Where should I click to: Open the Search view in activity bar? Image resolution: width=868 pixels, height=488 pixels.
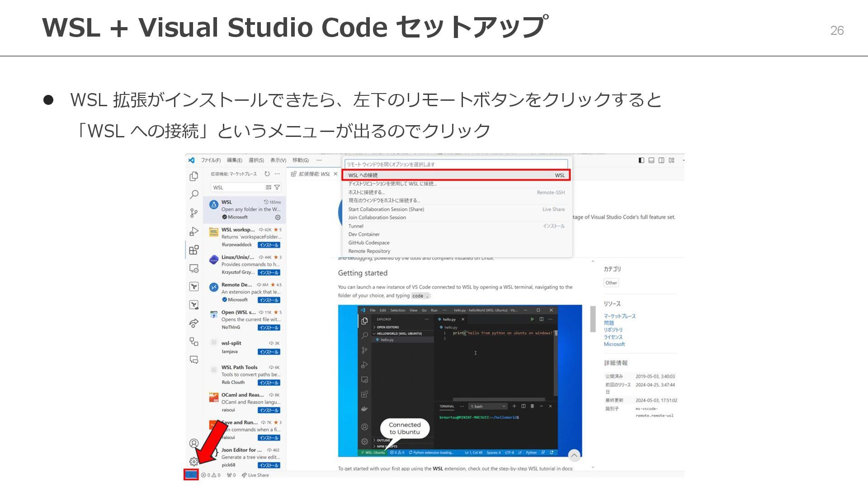(x=194, y=195)
